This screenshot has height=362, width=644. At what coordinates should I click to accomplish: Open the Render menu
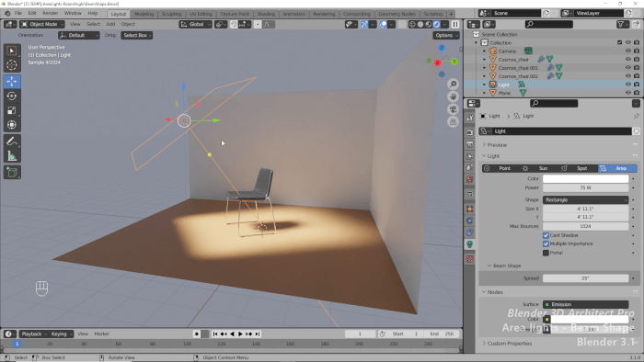point(50,13)
